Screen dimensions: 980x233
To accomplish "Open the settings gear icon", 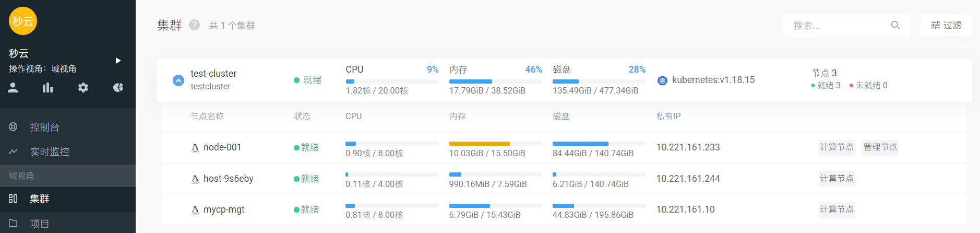I will [83, 87].
